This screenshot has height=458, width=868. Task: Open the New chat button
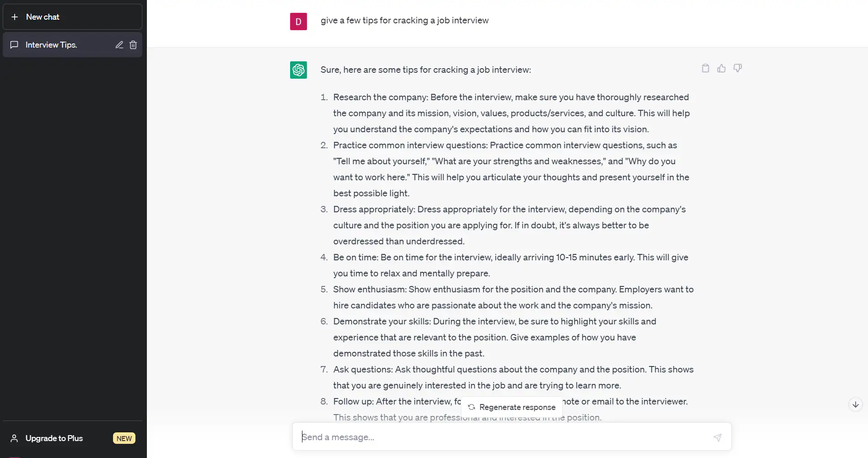pyautogui.click(x=72, y=17)
